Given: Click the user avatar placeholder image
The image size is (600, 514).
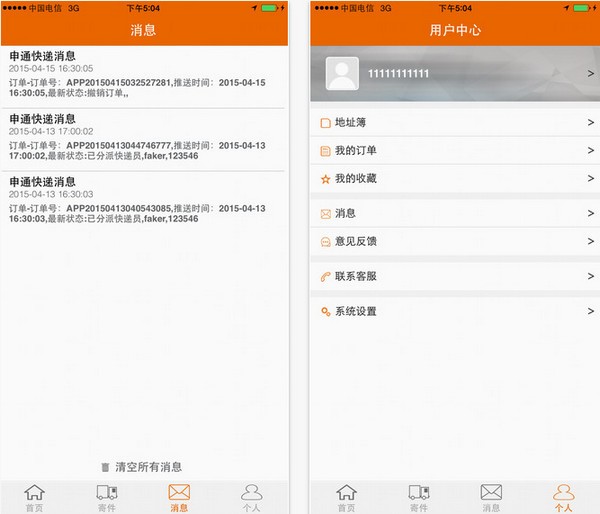Looking at the screenshot, I should 342,73.
